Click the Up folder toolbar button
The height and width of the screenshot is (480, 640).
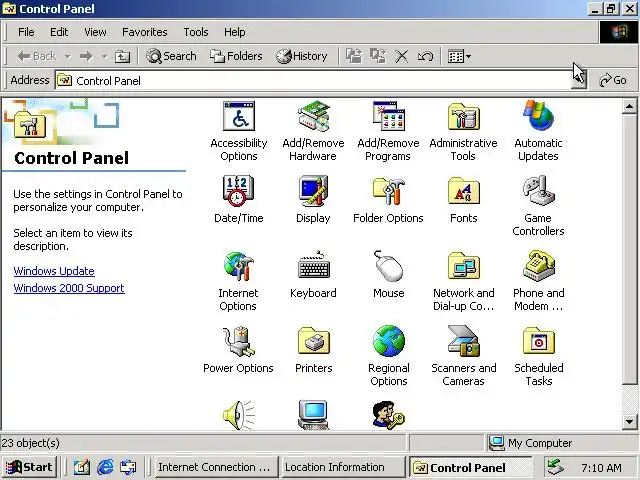pyautogui.click(x=122, y=56)
